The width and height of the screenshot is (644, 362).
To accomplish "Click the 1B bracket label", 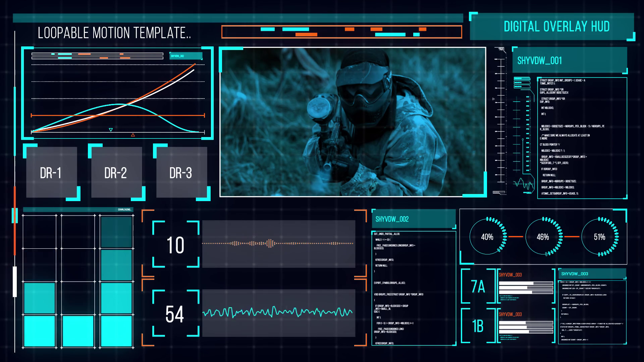I will [478, 326].
